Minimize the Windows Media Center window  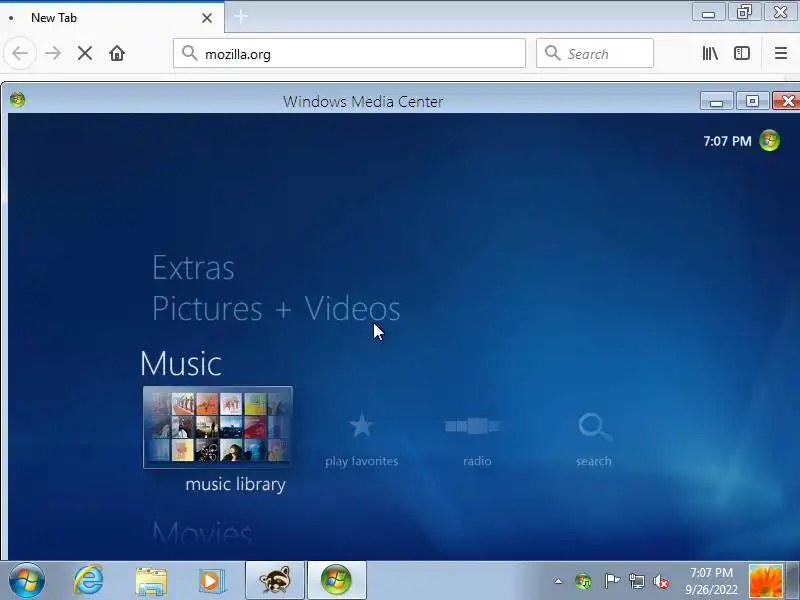716,101
